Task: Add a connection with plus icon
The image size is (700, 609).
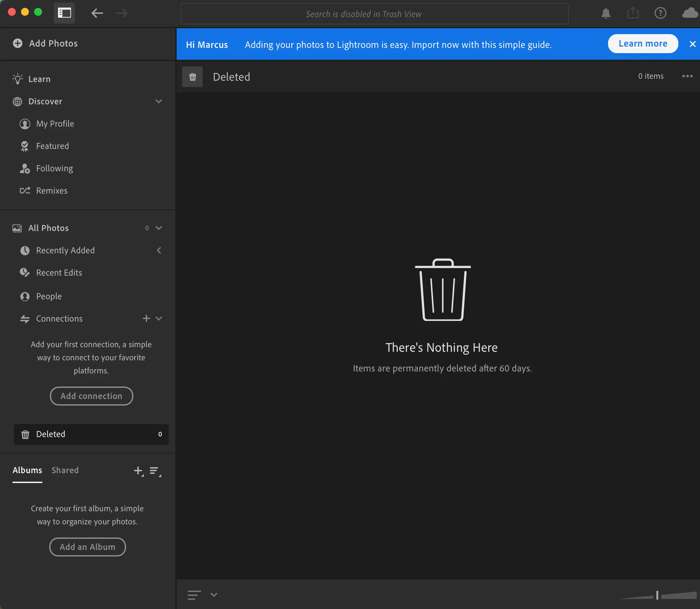Action: pos(146,318)
